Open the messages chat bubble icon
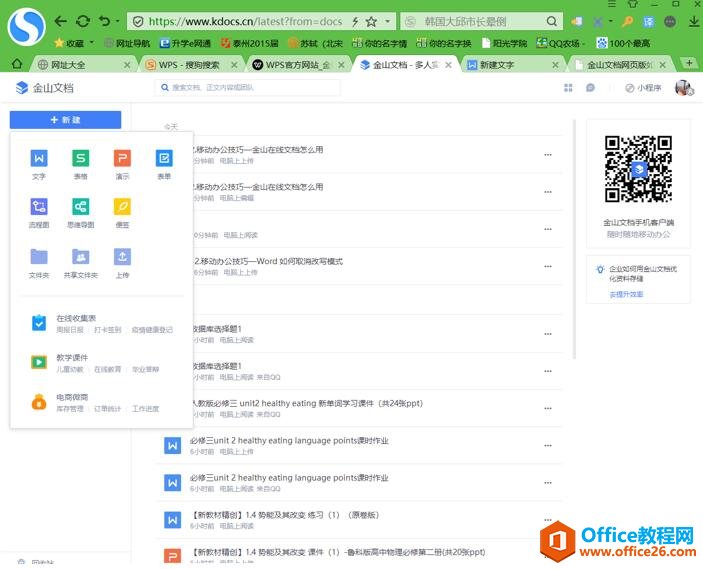703x569 pixels. pyautogui.click(x=590, y=87)
